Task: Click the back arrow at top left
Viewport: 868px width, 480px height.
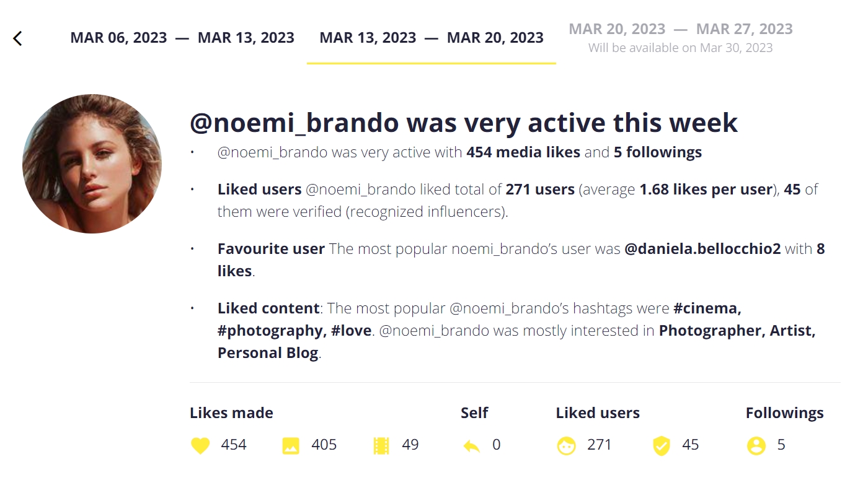Action: [18, 38]
